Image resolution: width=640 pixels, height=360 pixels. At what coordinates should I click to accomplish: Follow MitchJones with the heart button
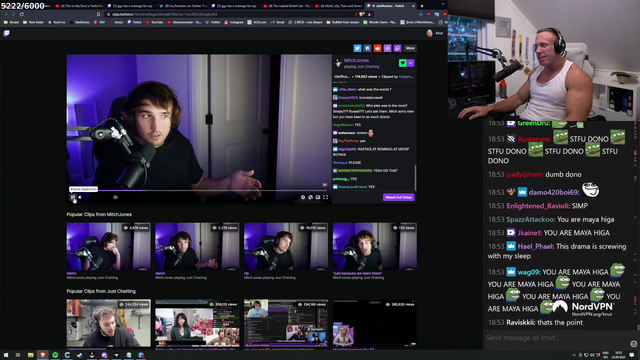[403, 63]
